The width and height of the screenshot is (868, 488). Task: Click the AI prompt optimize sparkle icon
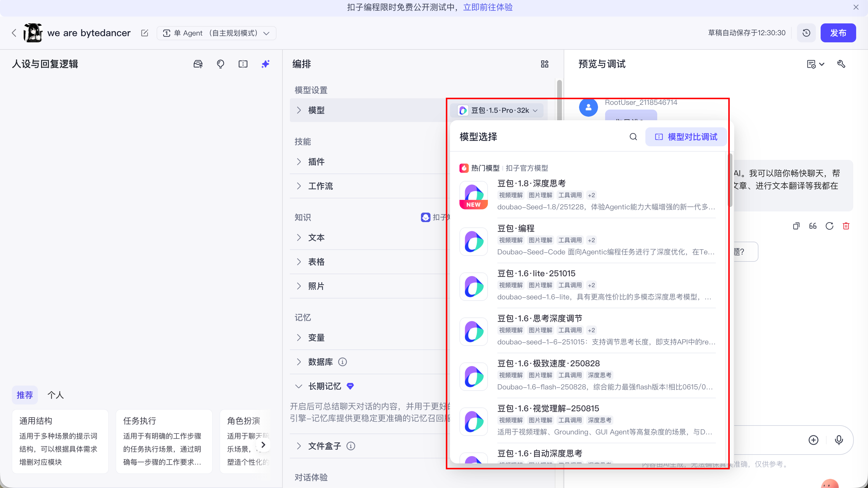[x=266, y=64]
